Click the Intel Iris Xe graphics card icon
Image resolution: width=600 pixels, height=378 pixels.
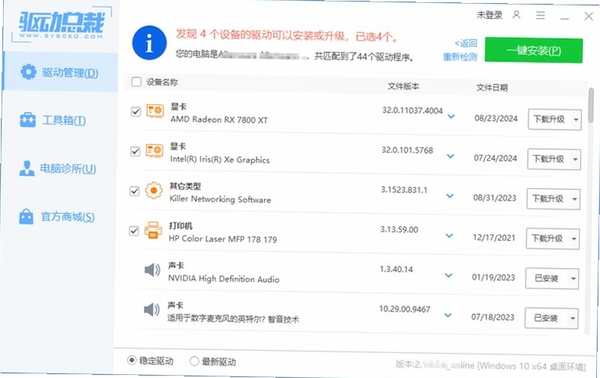coord(155,151)
